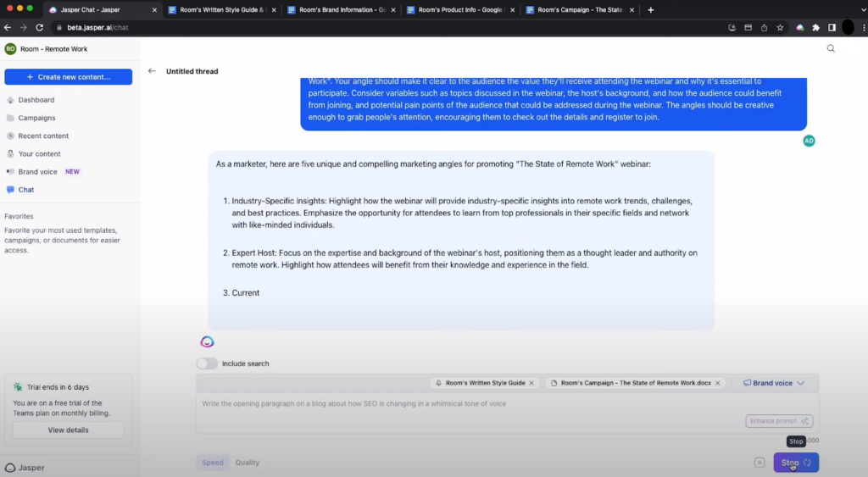The width and height of the screenshot is (868, 477).
Task: Click the Enhance prompt button
Action: pyautogui.click(x=779, y=421)
